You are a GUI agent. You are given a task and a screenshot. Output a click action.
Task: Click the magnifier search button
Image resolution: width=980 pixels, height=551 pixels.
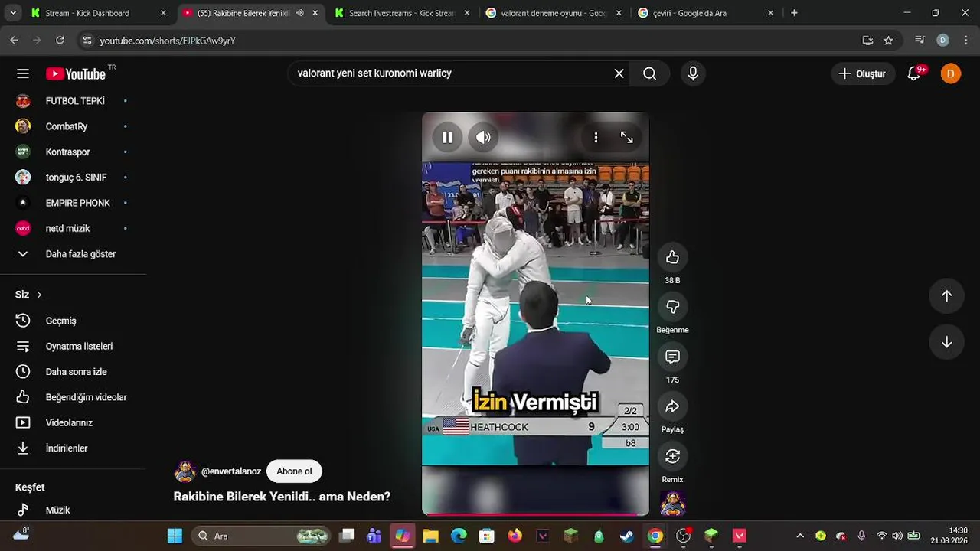[649, 73]
